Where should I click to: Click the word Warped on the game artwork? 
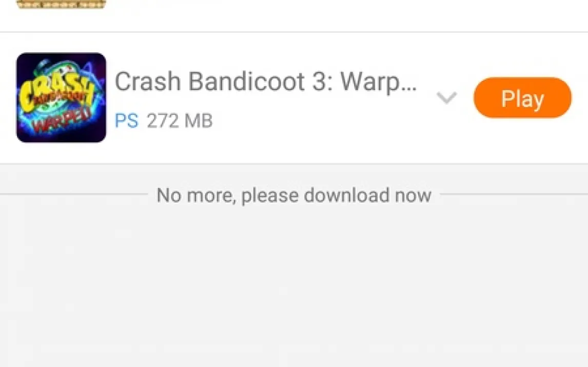tap(63, 119)
